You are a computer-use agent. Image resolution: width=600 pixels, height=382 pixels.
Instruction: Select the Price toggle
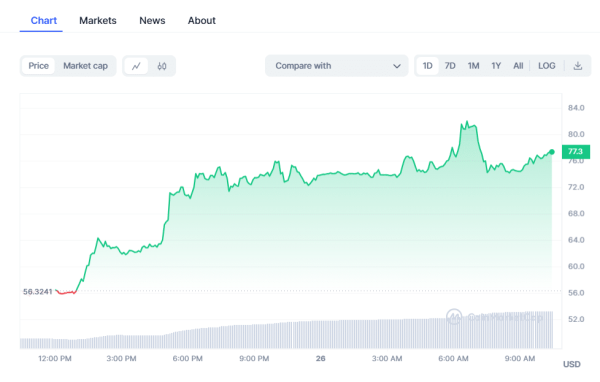pos(38,66)
